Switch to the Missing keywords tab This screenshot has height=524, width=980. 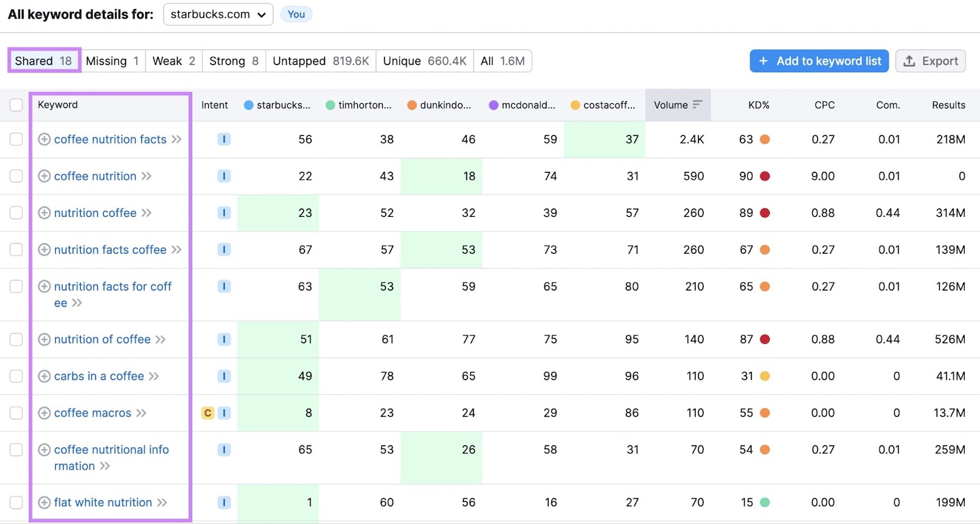tap(113, 61)
